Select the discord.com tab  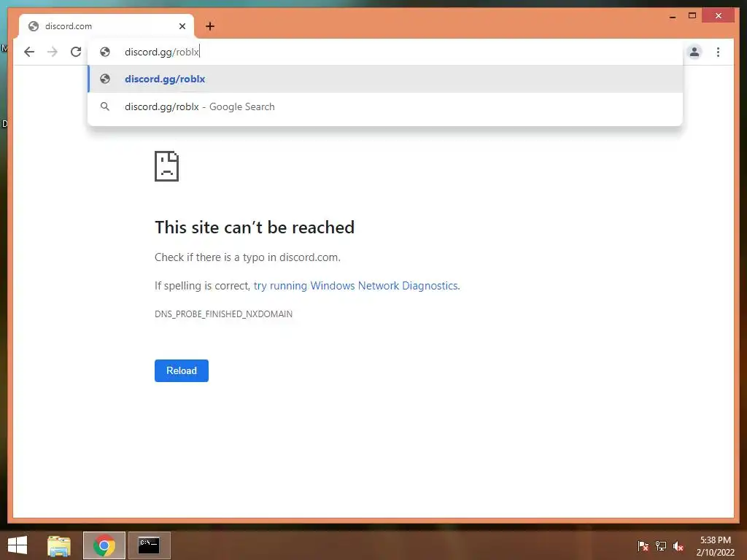coord(107,26)
